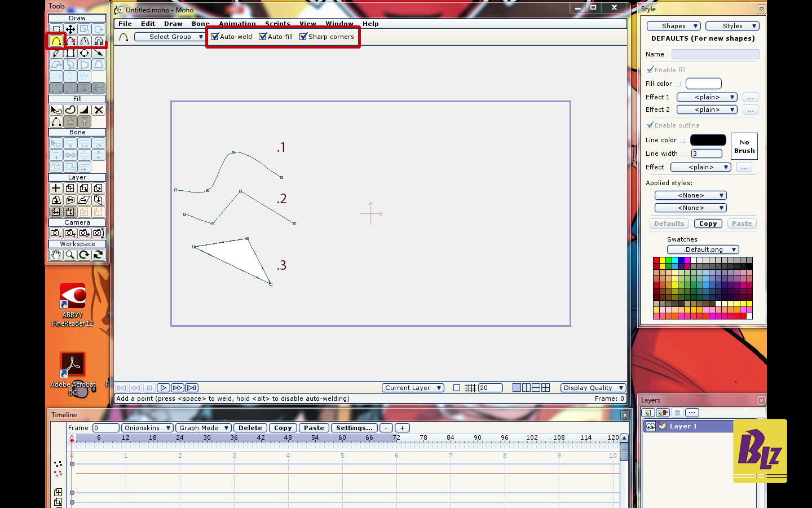Click the Delete Shape X tool
Screen dimensions: 812x508
point(98,110)
